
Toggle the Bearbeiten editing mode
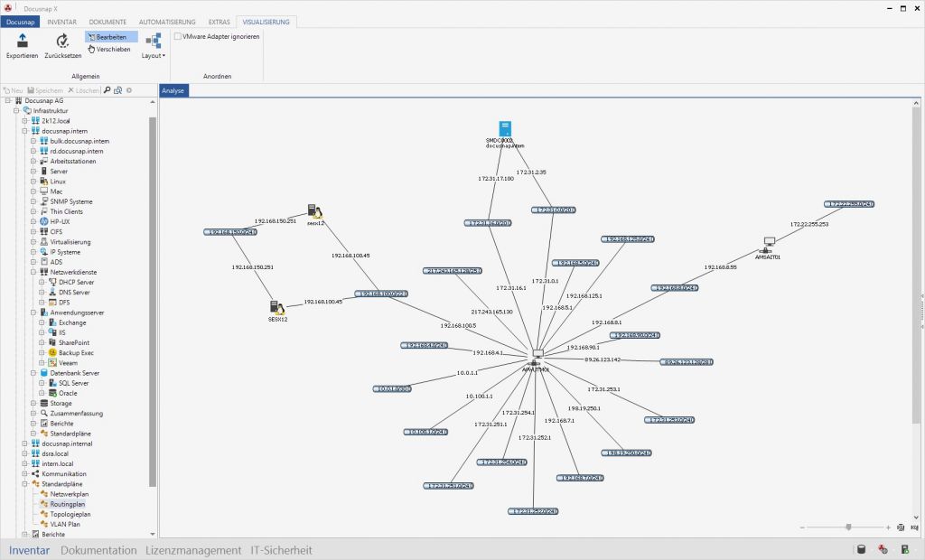tap(112, 36)
